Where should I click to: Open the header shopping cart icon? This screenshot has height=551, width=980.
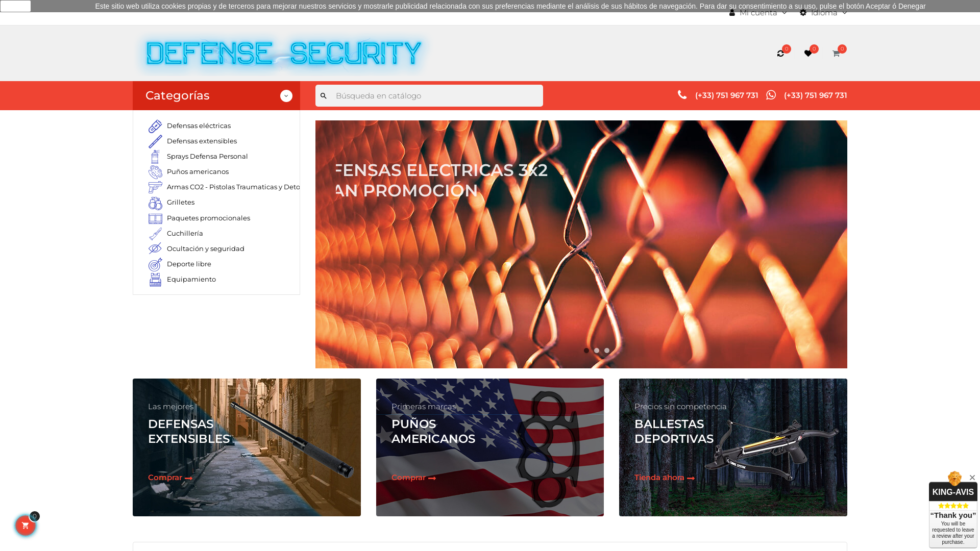[836, 54]
